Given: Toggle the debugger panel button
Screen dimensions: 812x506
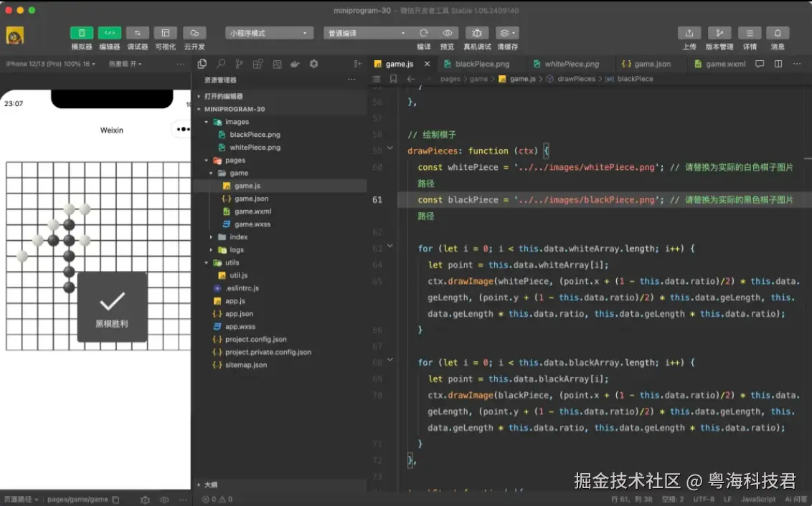Looking at the screenshot, I should (x=137, y=33).
